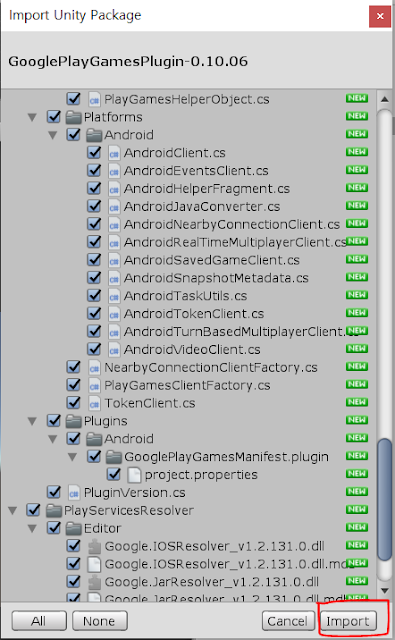Uncheck PlayGamesHelperObject.cs checkbox
The height and width of the screenshot is (640, 395).
tap(73, 99)
